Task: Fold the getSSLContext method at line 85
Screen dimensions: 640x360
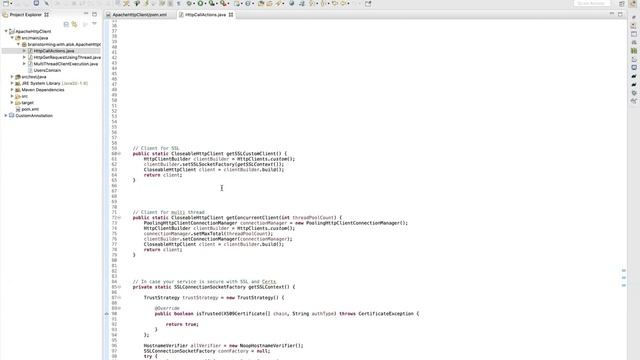Action: [x=119, y=287]
